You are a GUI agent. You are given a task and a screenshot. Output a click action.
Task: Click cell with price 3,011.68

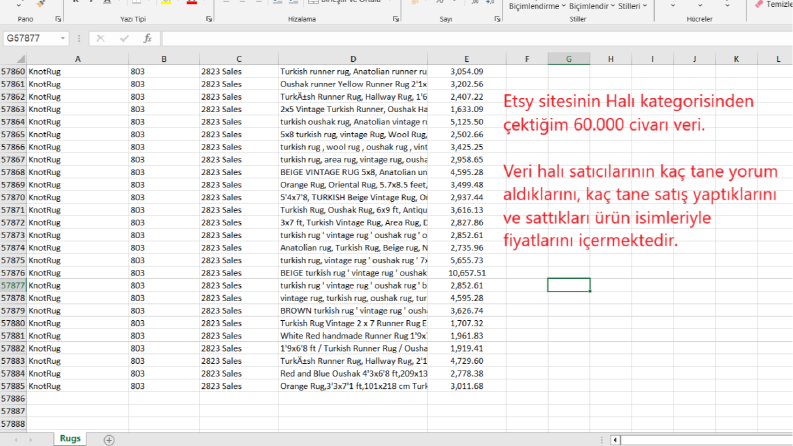coord(467,386)
